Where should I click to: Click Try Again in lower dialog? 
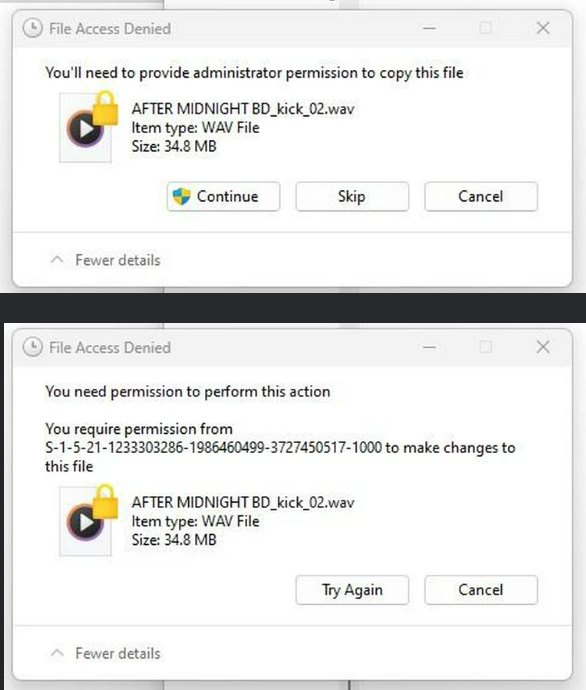coord(352,590)
